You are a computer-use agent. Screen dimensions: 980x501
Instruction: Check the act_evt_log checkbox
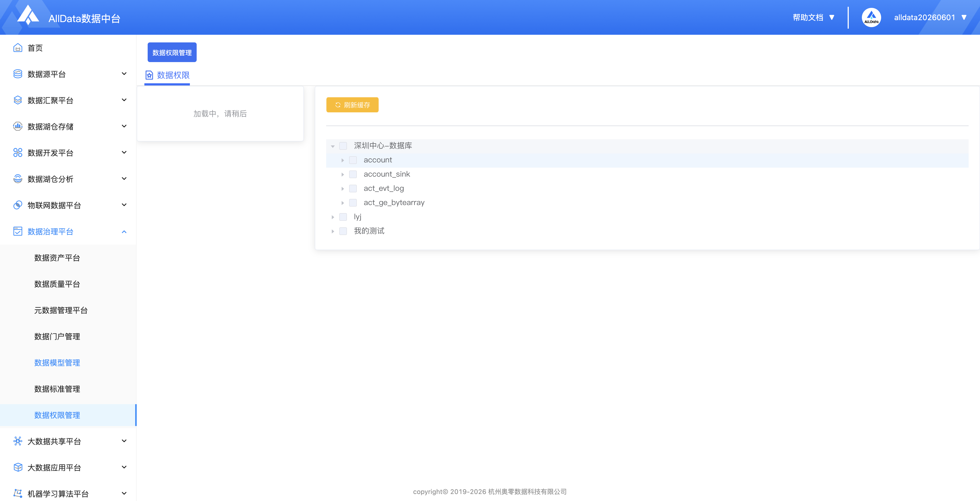tap(353, 189)
